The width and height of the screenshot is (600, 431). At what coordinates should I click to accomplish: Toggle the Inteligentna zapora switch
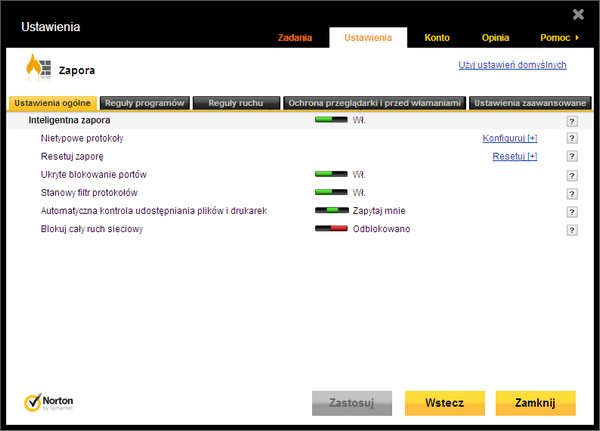point(331,120)
